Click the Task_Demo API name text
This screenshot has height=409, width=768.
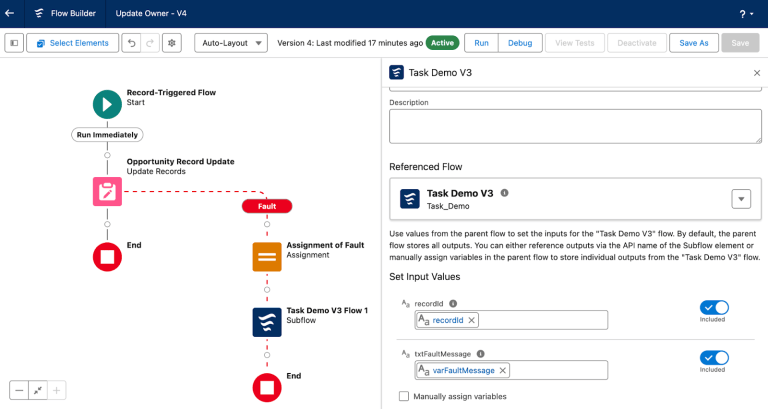448,206
